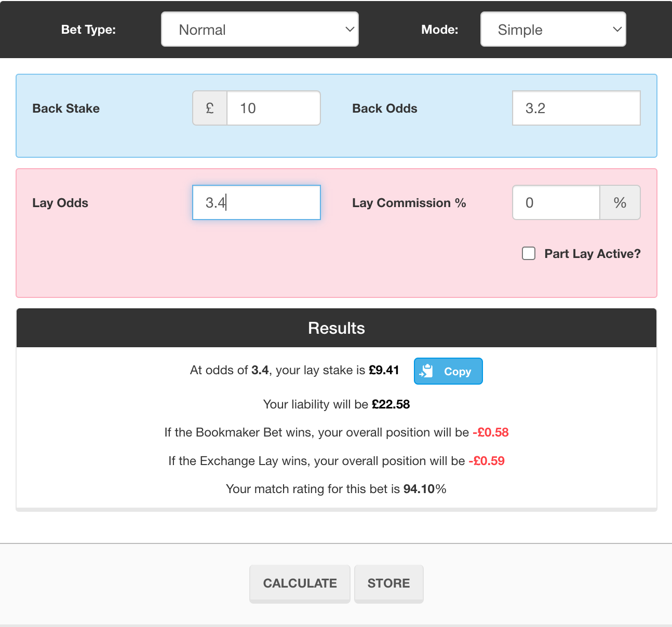Image resolution: width=672 pixels, height=627 pixels.
Task: Click the Bet Type: label
Action: tap(88, 30)
